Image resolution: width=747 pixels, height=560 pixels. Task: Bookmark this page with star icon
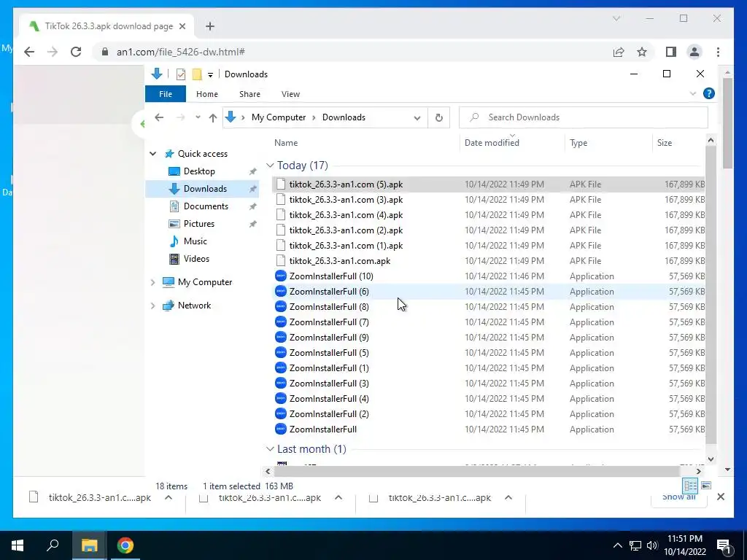(642, 52)
